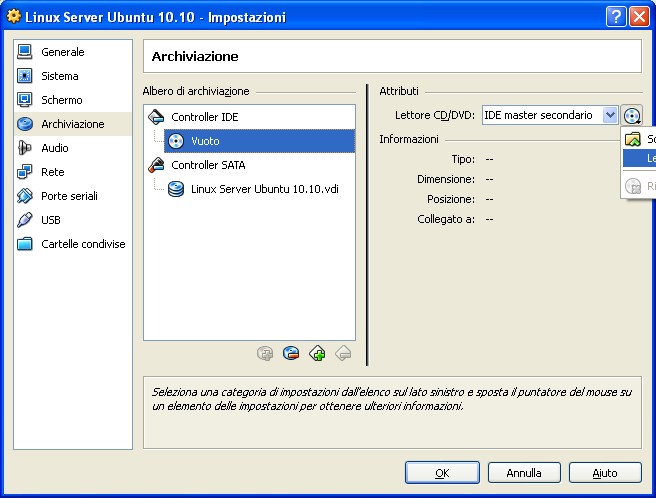This screenshot has width=656, height=498.
Task: Open the Generale settings category
Action: pos(73,52)
